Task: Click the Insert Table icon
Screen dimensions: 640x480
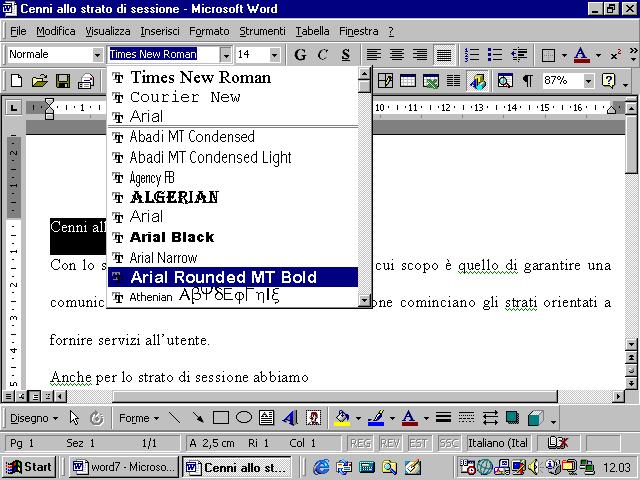Action: coord(408,80)
